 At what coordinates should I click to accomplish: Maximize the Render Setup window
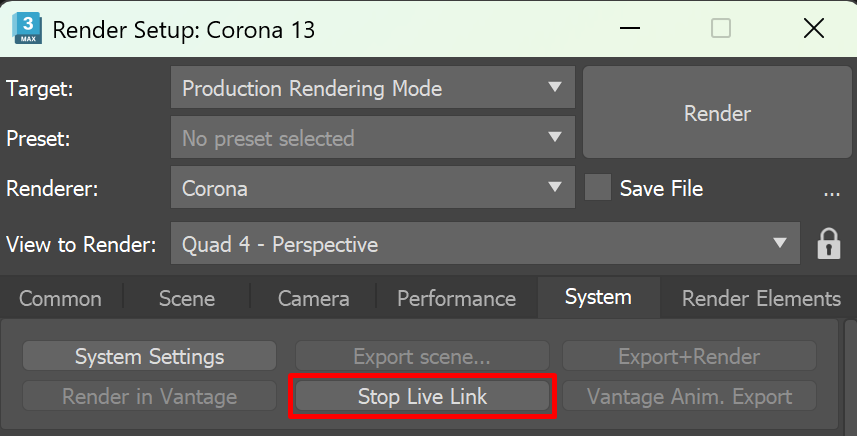point(720,29)
